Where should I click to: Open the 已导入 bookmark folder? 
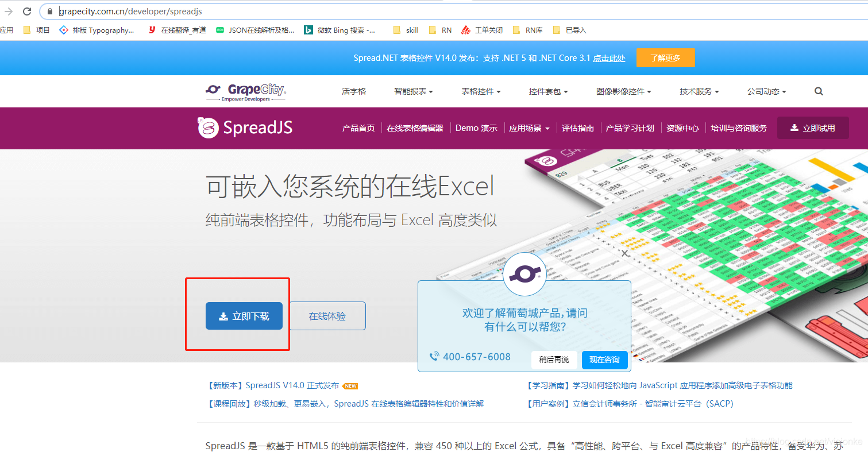click(x=569, y=30)
